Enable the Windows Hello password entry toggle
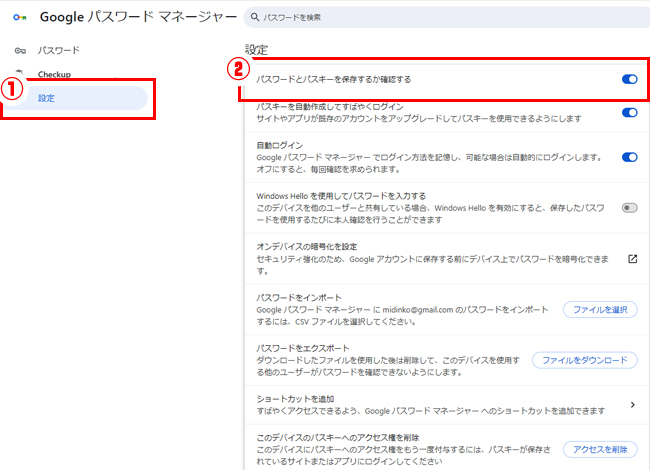The height and width of the screenshot is (470, 650). [x=629, y=208]
